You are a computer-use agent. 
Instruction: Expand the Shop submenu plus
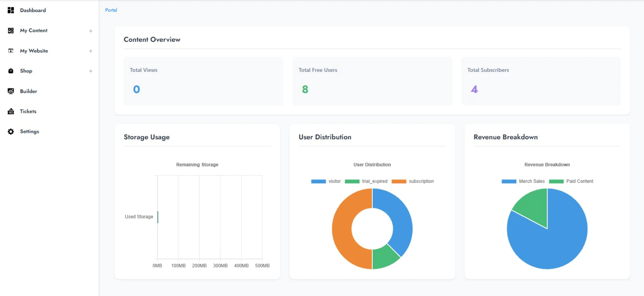(x=91, y=71)
